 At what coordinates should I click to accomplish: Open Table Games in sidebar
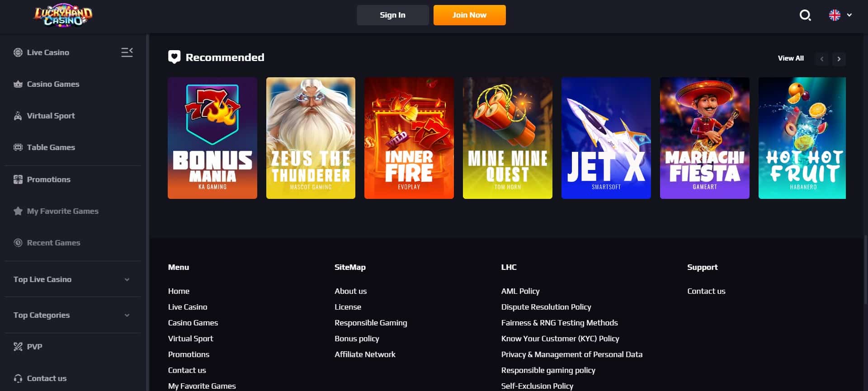(x=51, y=147)
